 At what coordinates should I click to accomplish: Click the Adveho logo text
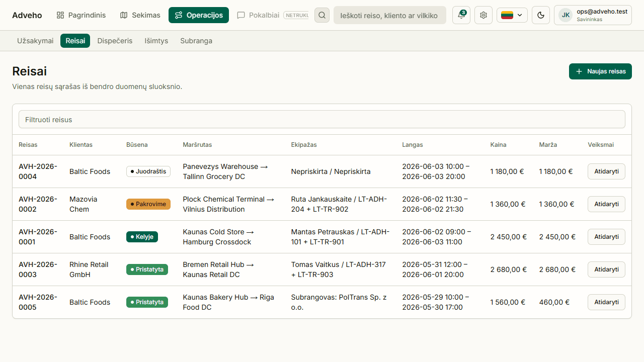[x=27, y=15]
